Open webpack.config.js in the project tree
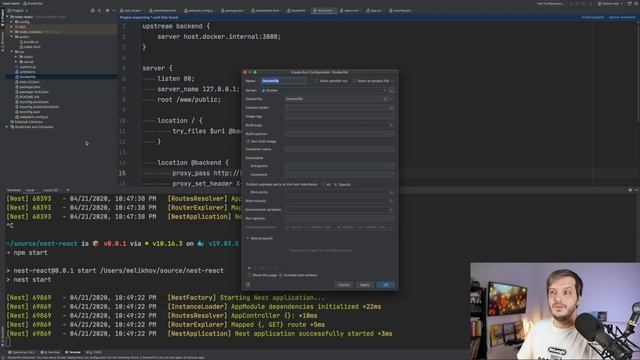 tap(33, 117)
